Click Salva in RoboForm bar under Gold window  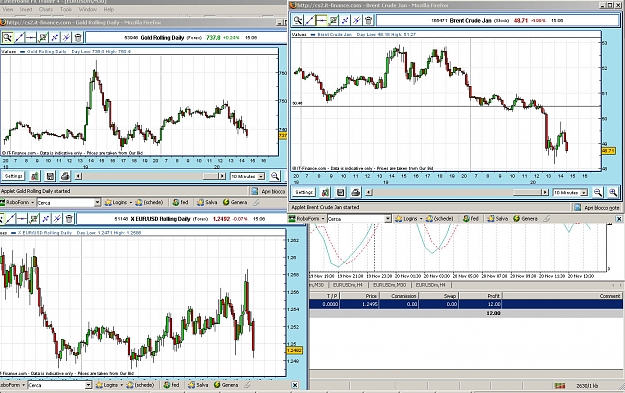coord(207,202)
